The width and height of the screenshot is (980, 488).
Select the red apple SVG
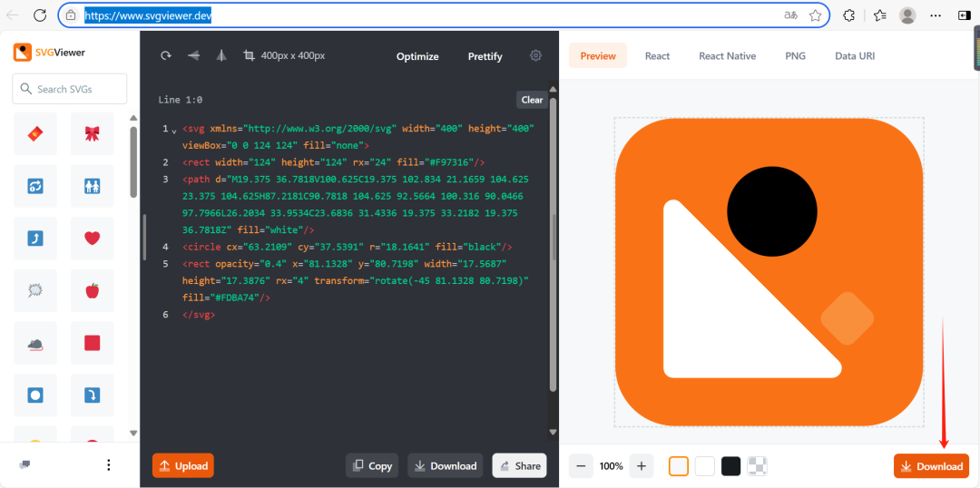point(93,290)
